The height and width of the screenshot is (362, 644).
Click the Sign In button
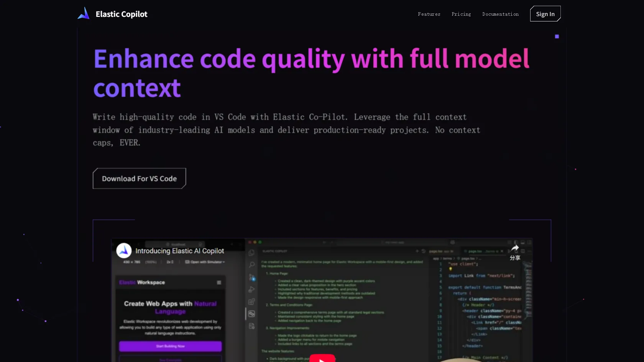point(545,14)
